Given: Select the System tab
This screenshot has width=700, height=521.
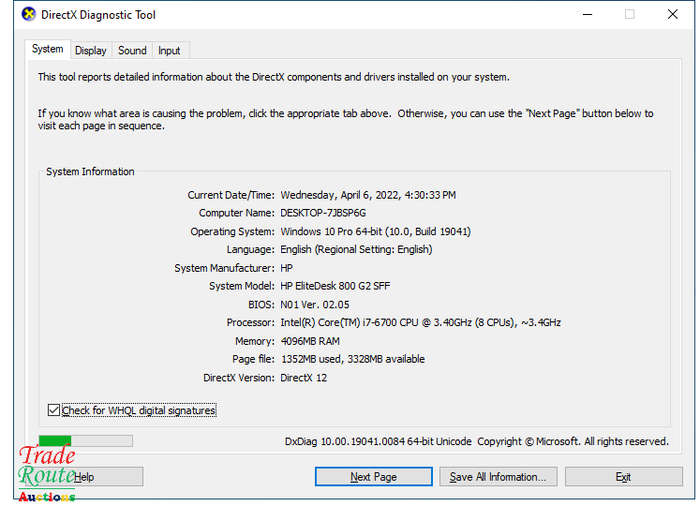Looking at the screenshot, I should point(47,49).
